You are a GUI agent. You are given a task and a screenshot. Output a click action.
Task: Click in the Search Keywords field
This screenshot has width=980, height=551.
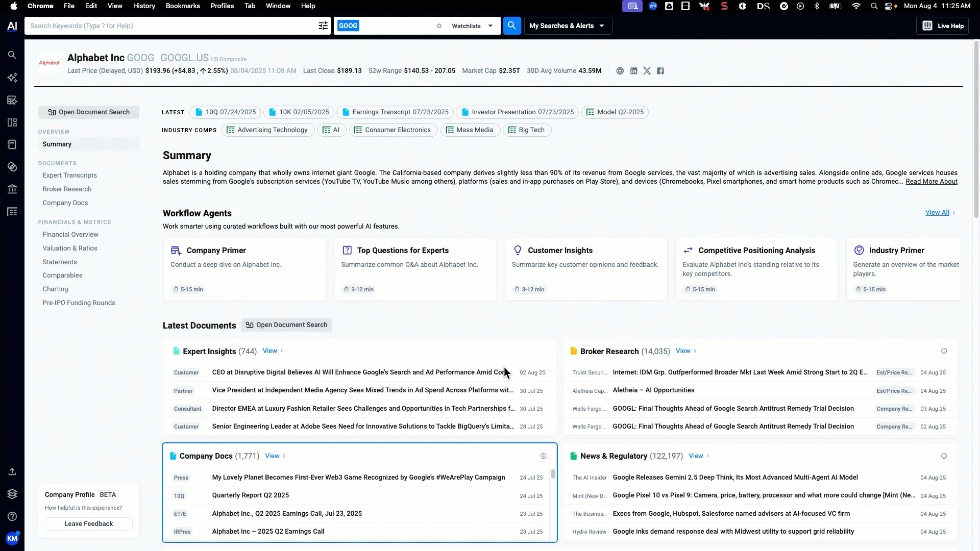click(x=168, y=26)
